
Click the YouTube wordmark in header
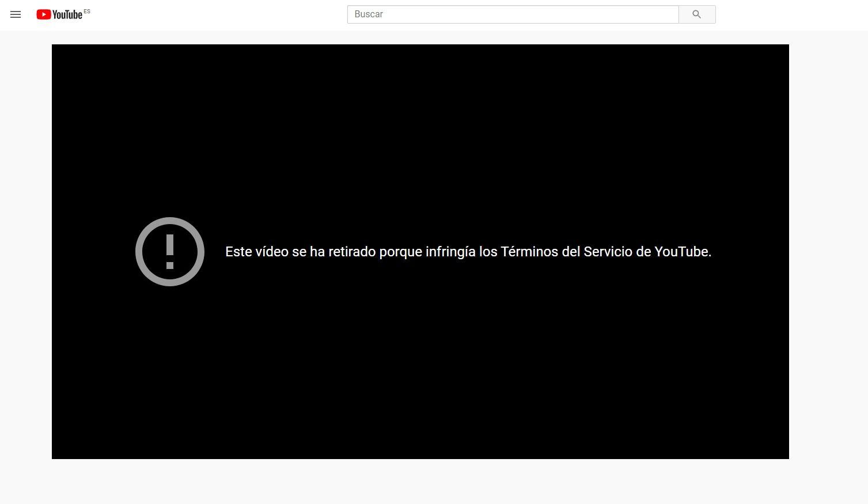coord(67,15)
